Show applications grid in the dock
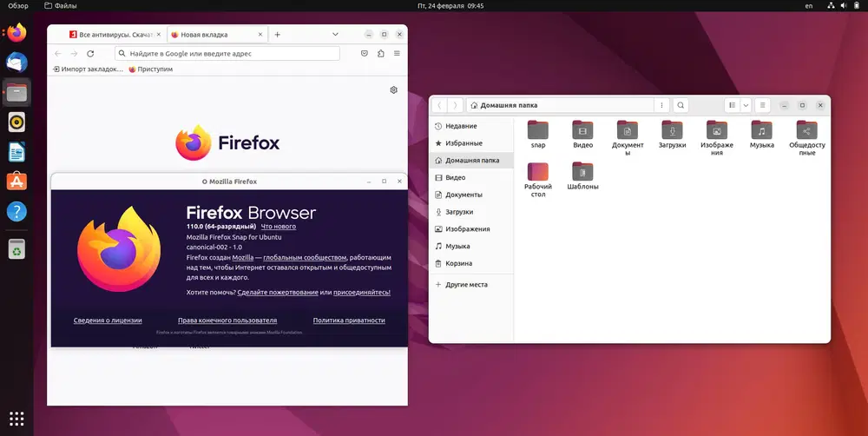This screenshot has height=436, width=868. point(16,419)
